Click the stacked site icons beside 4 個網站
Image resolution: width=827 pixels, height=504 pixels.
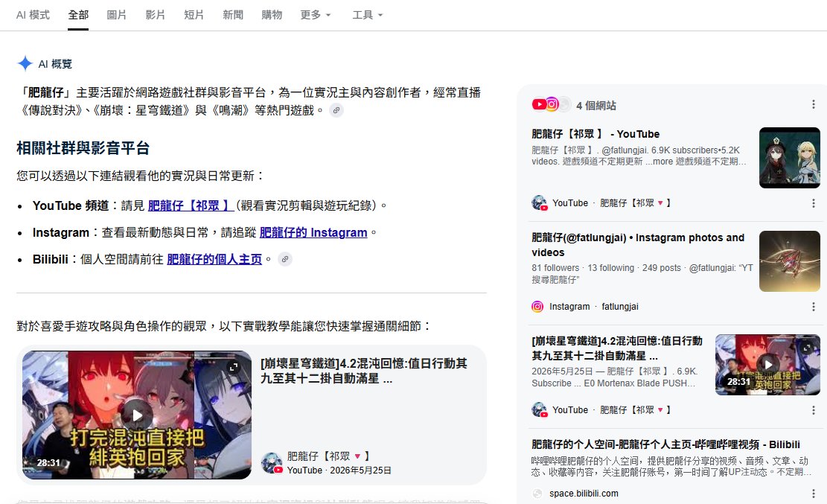click(551, 104)
